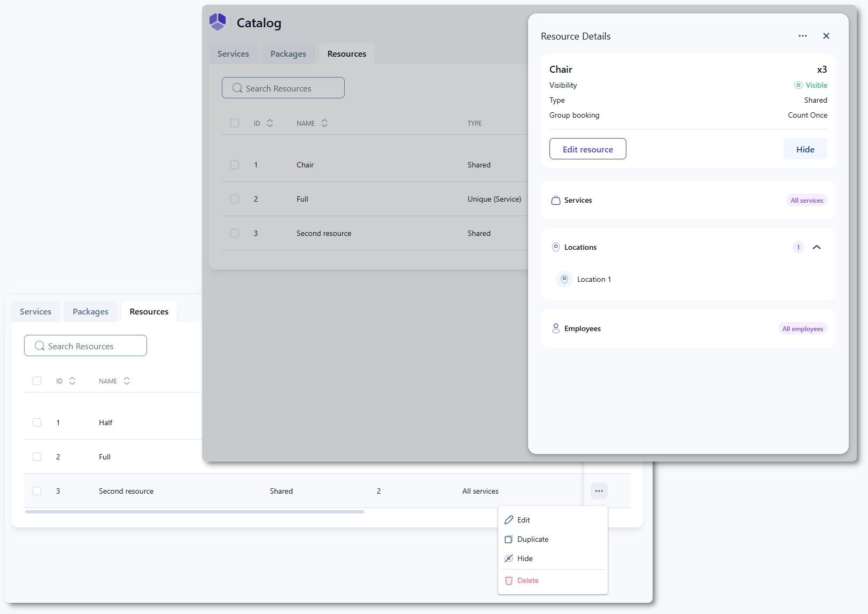Click the three-dot actions button for Second resource

(x=599, y=491)
